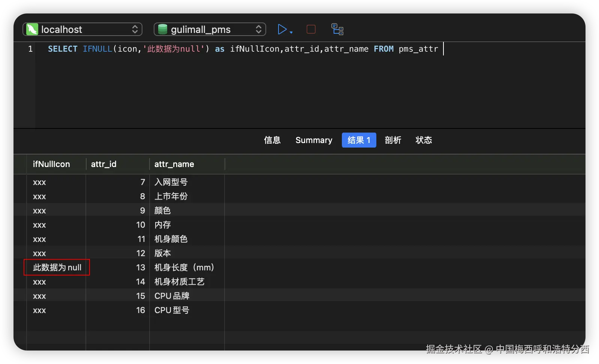Select attr_id cell with value 8
Screen dimensions: 599x364
(118, 196)
